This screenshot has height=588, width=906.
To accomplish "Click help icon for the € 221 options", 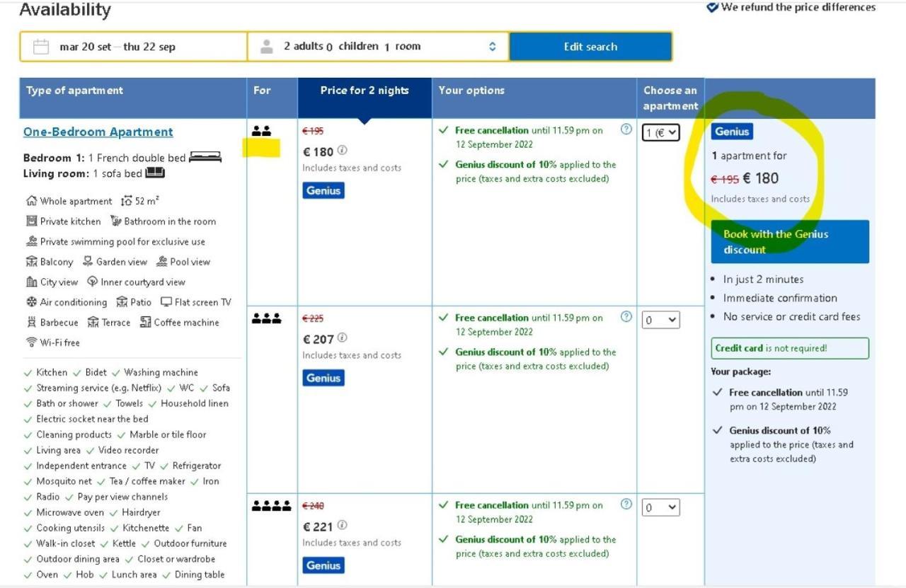I will (x=626, y=504).
